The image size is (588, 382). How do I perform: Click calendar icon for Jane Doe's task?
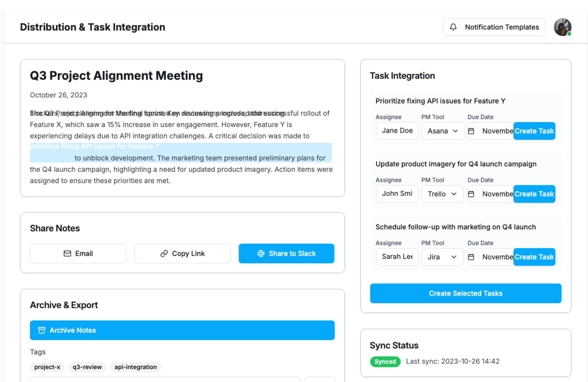pos(471,131)
